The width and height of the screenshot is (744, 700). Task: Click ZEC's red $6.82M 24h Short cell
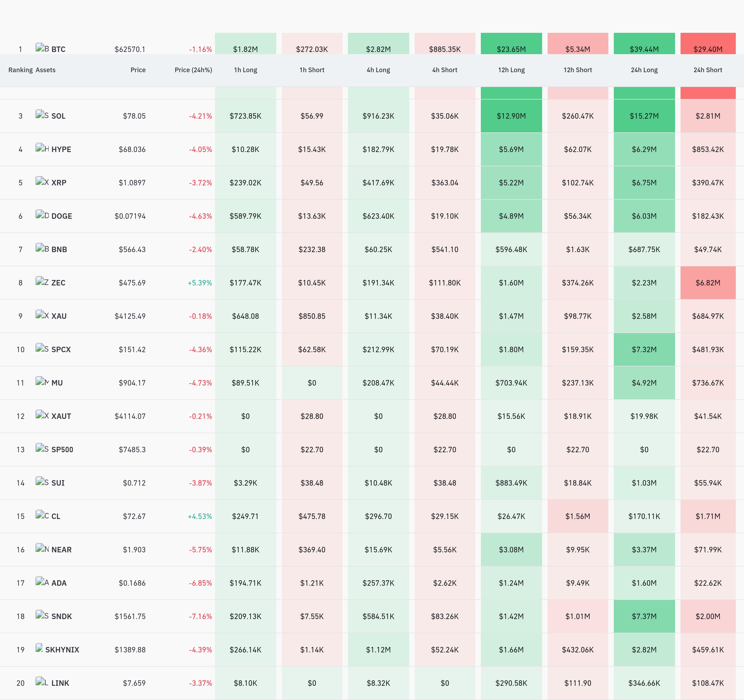click(708, 283)
